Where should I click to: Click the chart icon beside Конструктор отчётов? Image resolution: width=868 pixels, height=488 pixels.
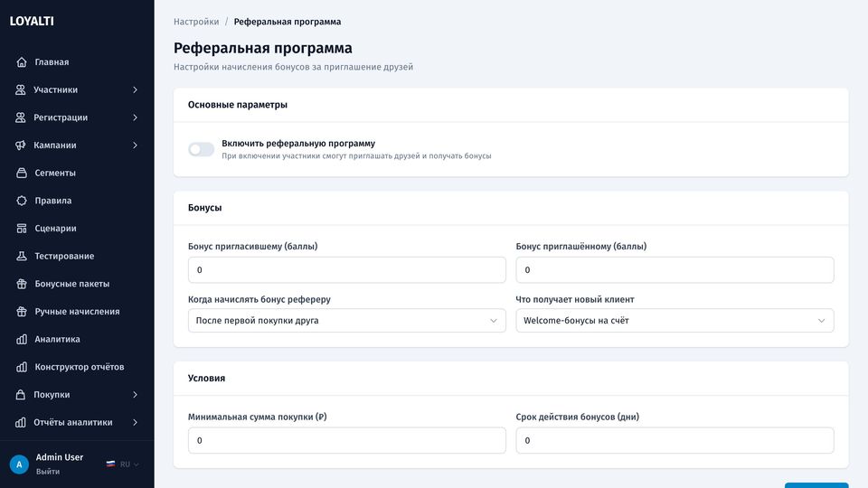click(x=22, y=367)
